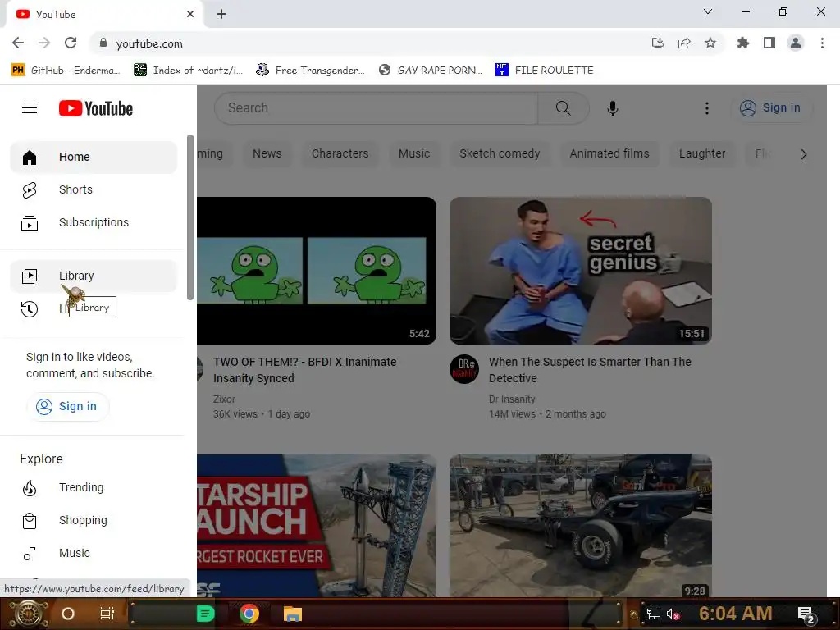Image resolution: width=840 pixels, height=630 pixels.
Task: Click the share page icon
Action: pyautogui.click(x=684, y=43)
